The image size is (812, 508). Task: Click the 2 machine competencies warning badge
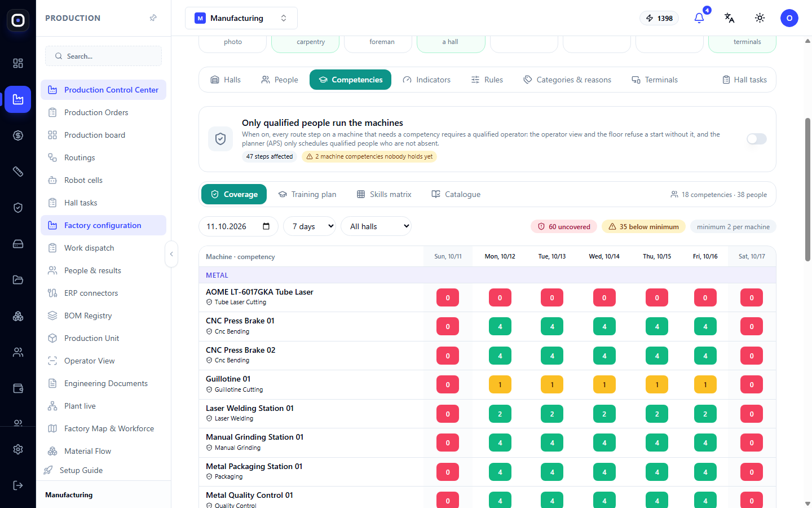[369, 156]
